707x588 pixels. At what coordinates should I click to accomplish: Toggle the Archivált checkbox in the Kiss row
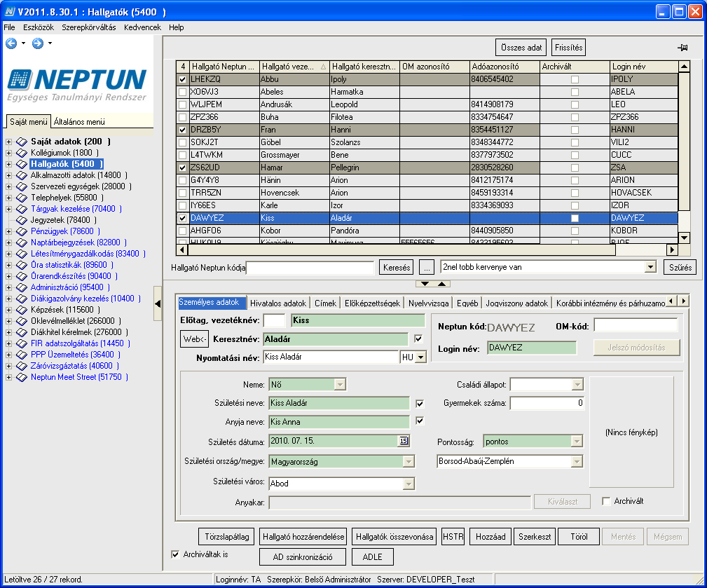point(575,218)
